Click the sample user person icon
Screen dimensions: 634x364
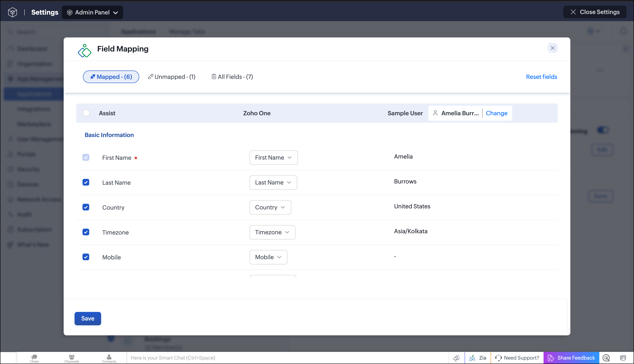[435, 113]
